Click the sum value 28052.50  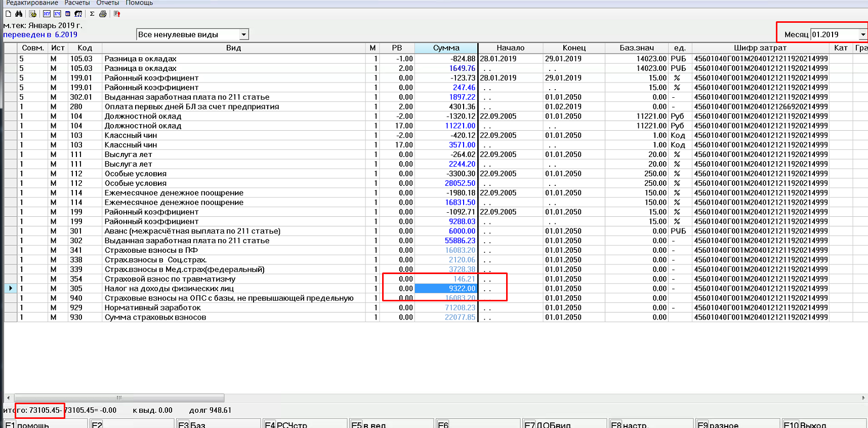(460, 183)
